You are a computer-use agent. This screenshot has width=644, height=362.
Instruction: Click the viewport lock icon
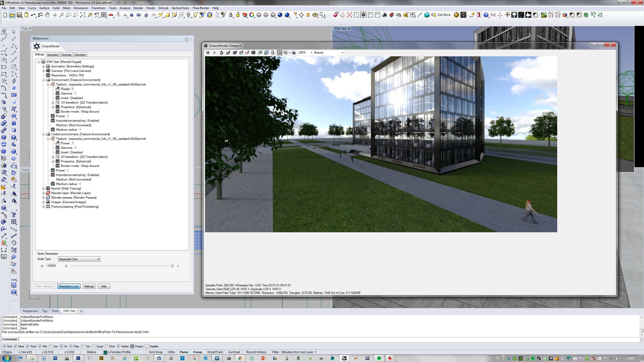[273, 53]
